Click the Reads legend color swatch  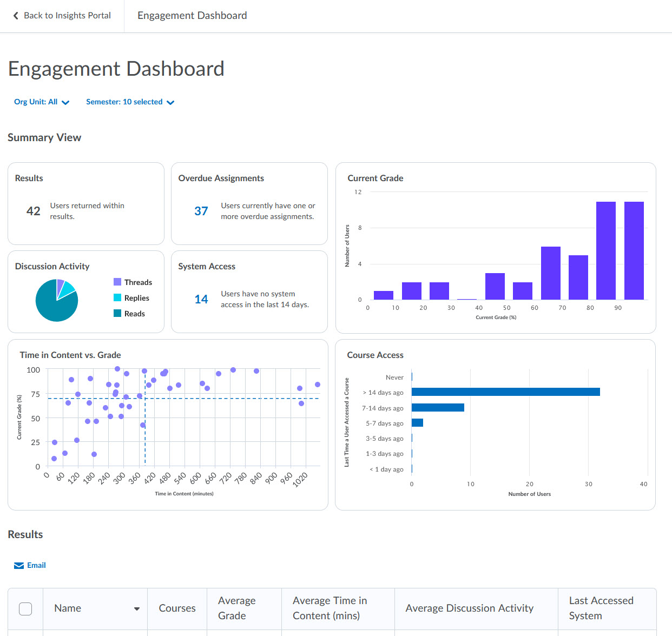click(117, 313)
